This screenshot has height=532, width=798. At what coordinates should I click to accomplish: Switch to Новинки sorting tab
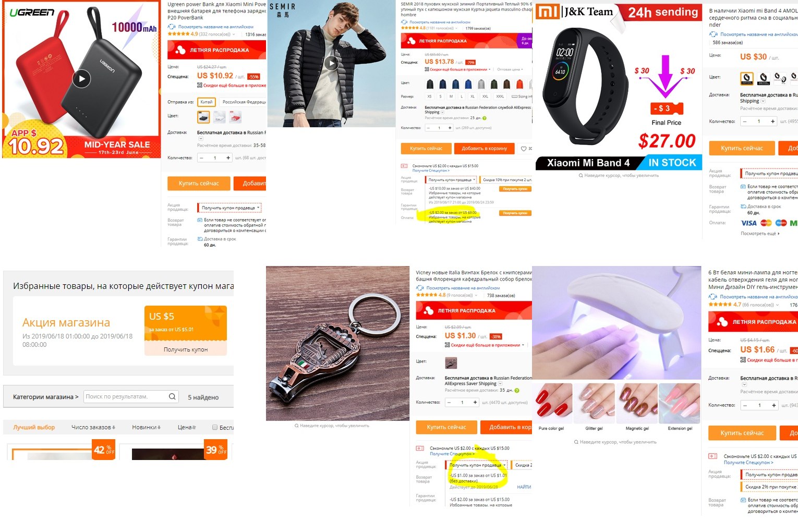(146, 427)
